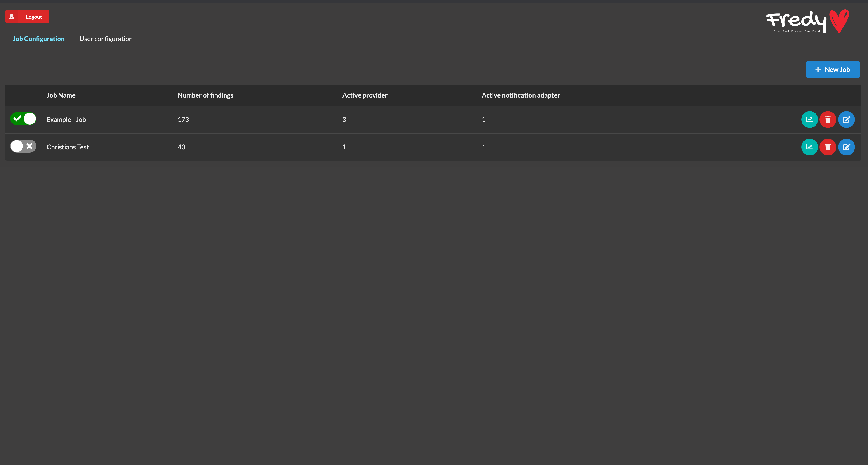Image resolution: width=868 pixels, height=465 pixels.
Task: Click the Active notification adapter header
Action: [x=521, y=95]
